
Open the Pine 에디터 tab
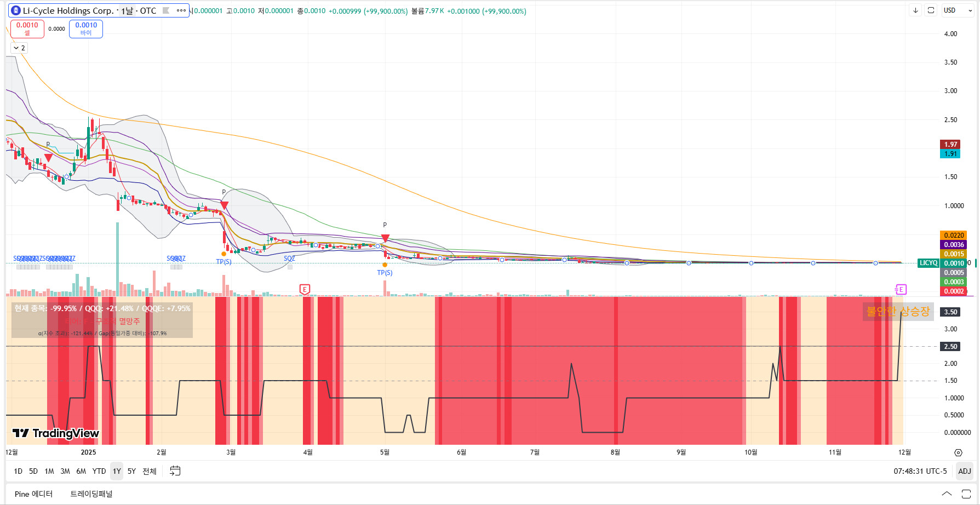pos(34,494)
